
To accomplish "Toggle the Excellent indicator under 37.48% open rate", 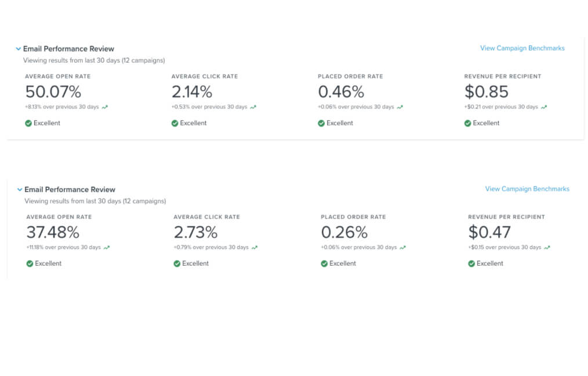I will click(x=28, y=263).
